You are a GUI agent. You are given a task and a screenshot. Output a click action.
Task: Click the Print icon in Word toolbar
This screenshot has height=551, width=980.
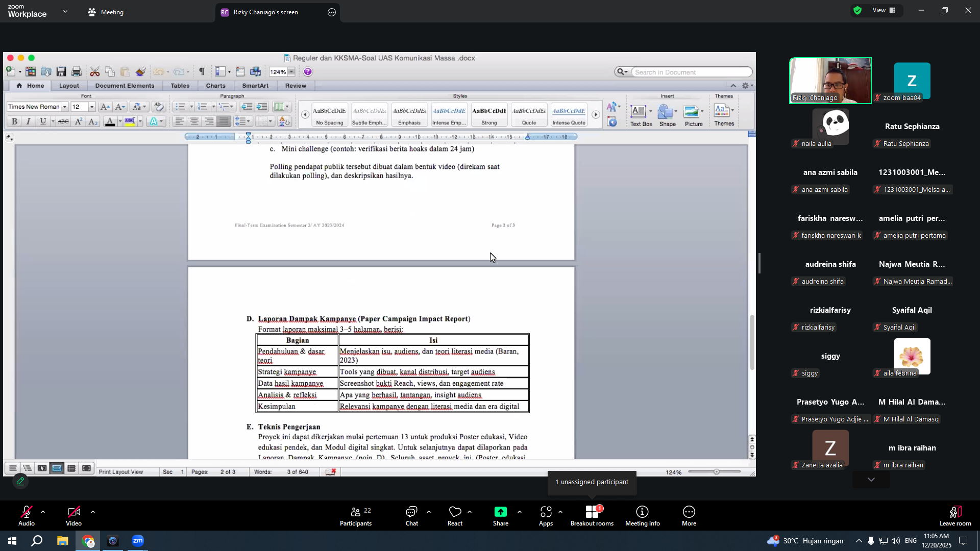click(x=77, y=72)
